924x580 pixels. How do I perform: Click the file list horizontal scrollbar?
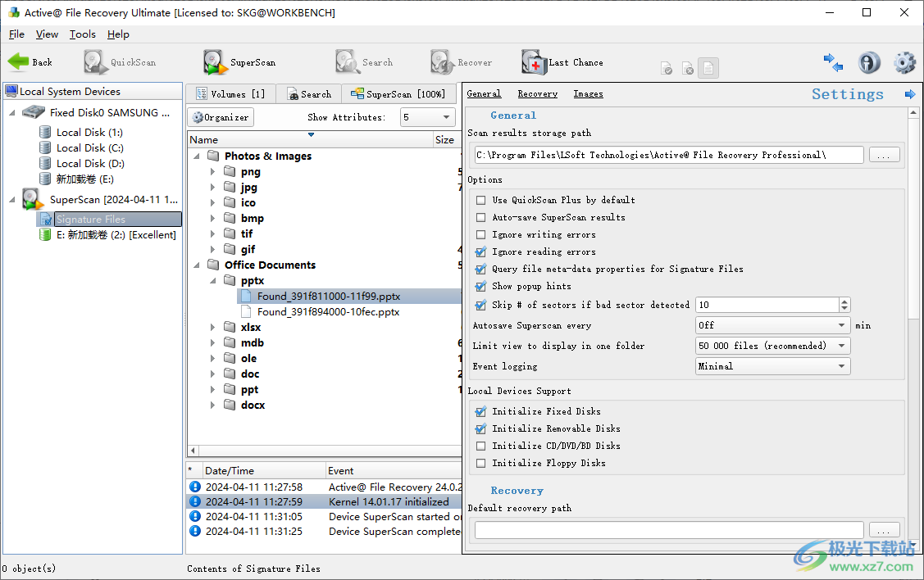click(324, 451)
